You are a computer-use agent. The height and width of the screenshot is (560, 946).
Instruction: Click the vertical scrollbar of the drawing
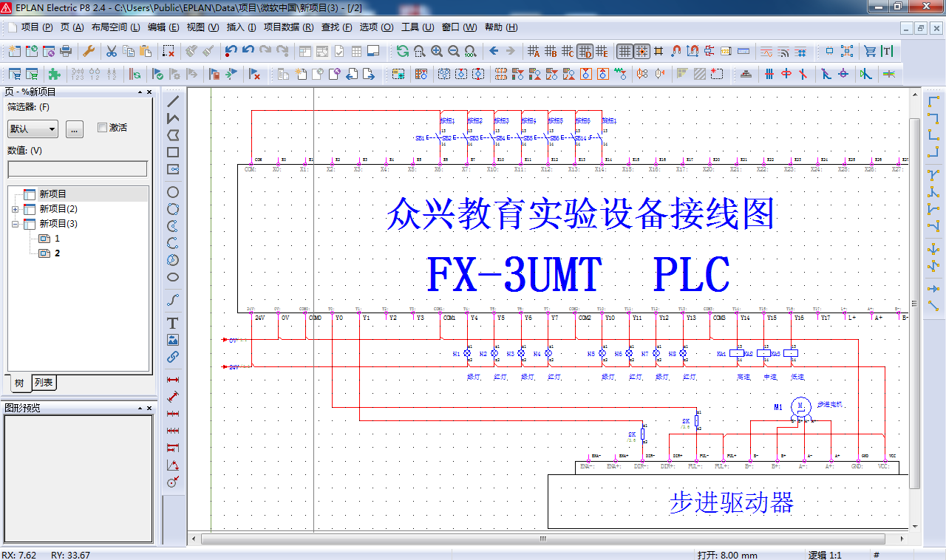(915, 303)
